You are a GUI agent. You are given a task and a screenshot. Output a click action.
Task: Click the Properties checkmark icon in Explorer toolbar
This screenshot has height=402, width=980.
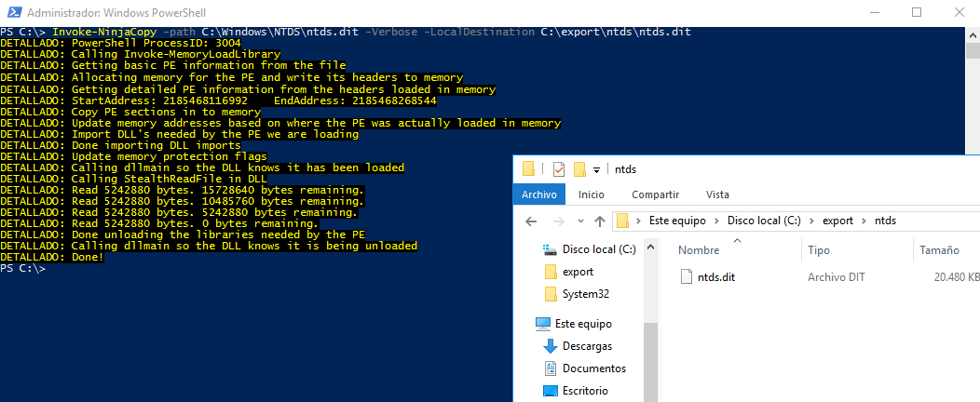pyautogui.click(x=559, y=169)
